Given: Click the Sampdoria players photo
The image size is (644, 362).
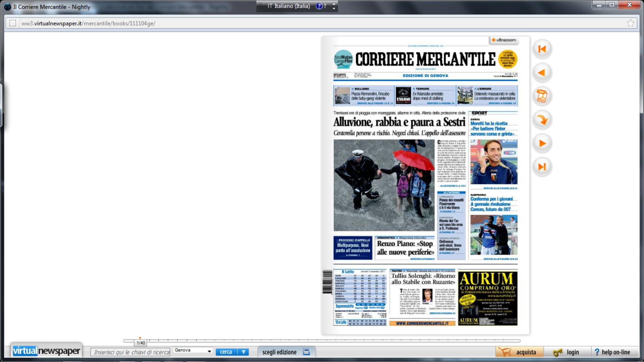Looking at the screenshot, I should pos(494,235).
